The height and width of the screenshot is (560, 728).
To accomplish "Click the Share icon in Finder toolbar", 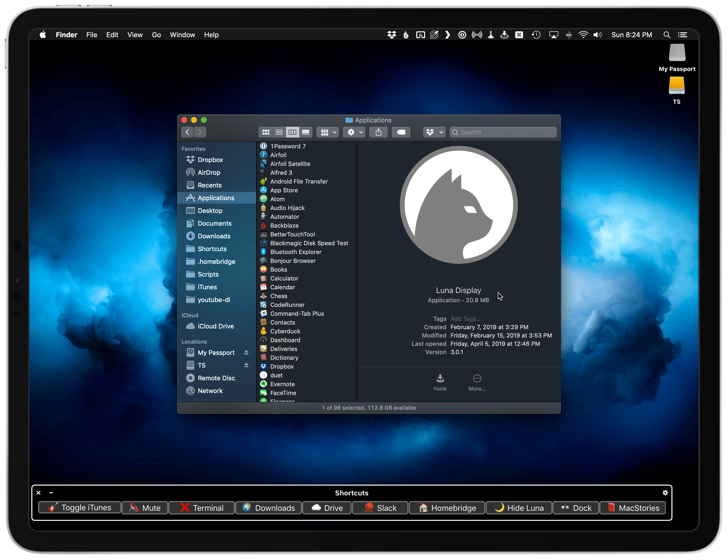I will coord(378,132).
